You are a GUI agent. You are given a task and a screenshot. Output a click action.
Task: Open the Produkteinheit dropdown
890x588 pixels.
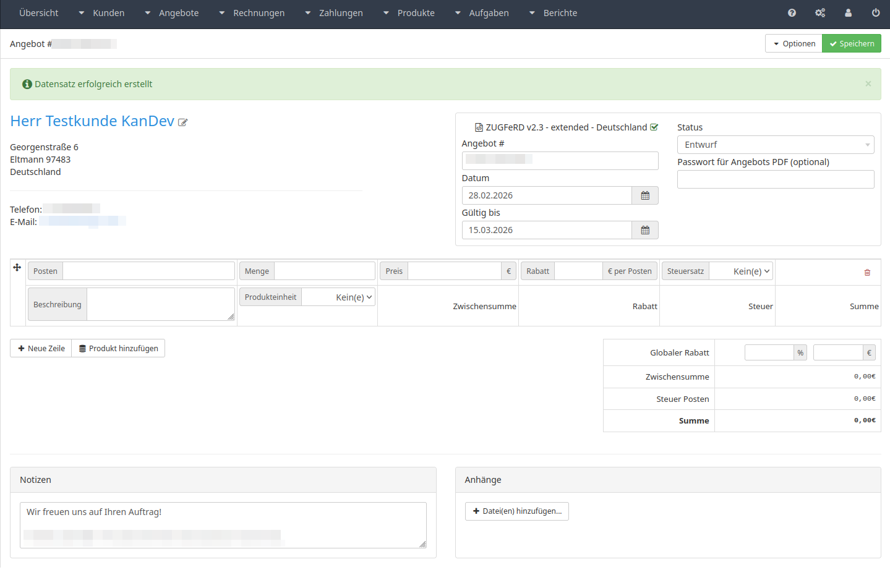click(x=338, y=297)
